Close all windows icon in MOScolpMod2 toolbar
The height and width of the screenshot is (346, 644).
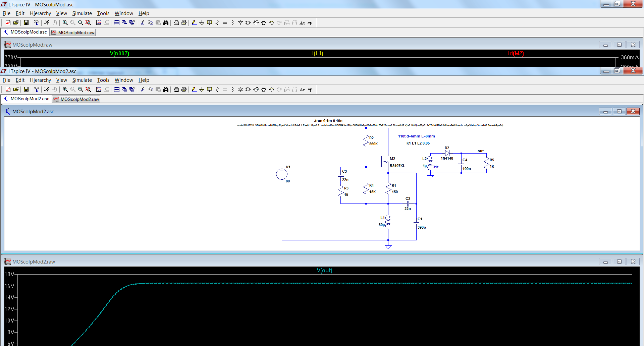132,90
